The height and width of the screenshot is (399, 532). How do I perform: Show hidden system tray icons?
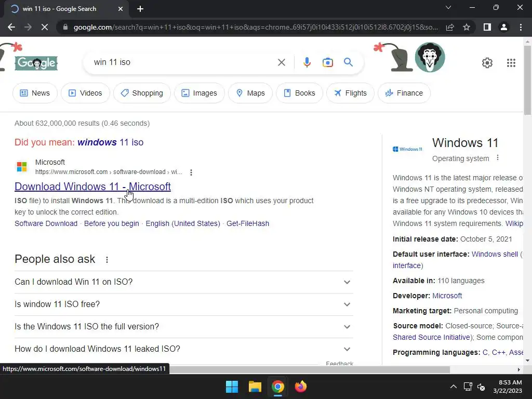pos(453,387)
